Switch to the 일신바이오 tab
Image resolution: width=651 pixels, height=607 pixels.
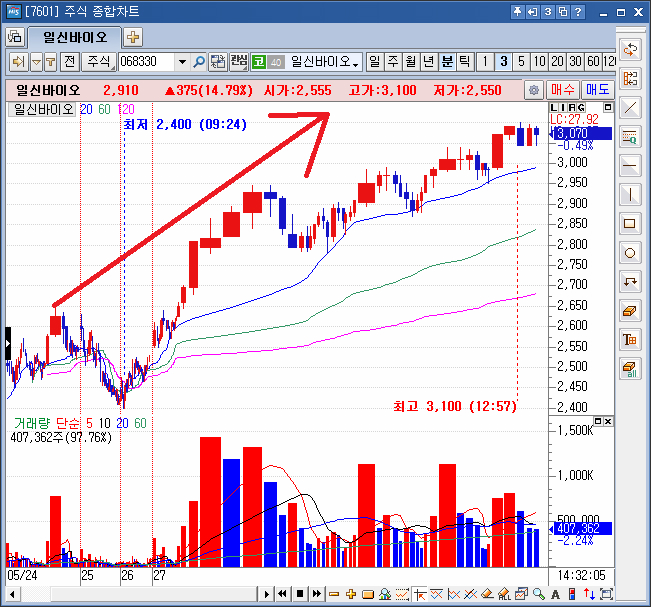tap(74, 37)
